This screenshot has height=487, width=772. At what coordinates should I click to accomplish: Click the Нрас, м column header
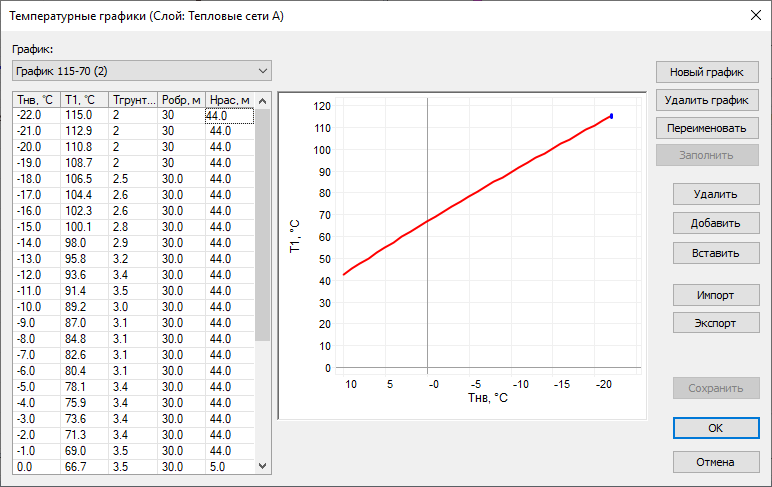229,100
